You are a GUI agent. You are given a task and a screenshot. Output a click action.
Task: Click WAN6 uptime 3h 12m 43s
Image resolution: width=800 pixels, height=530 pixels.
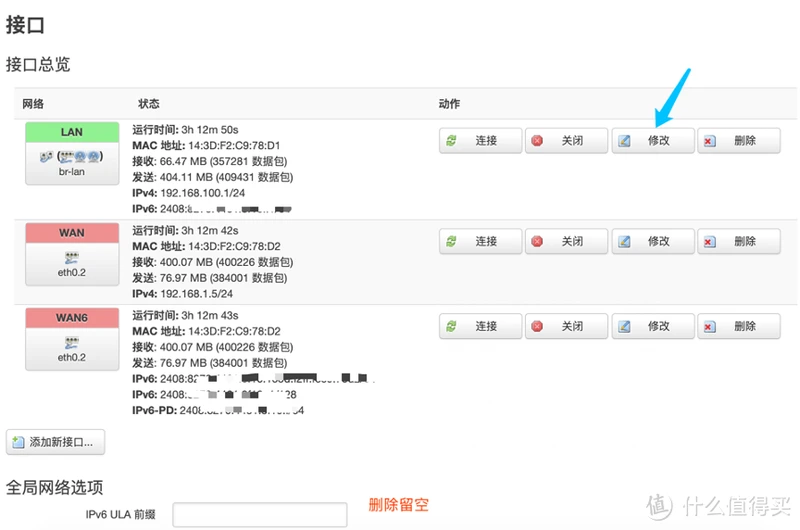pos(210,316)
